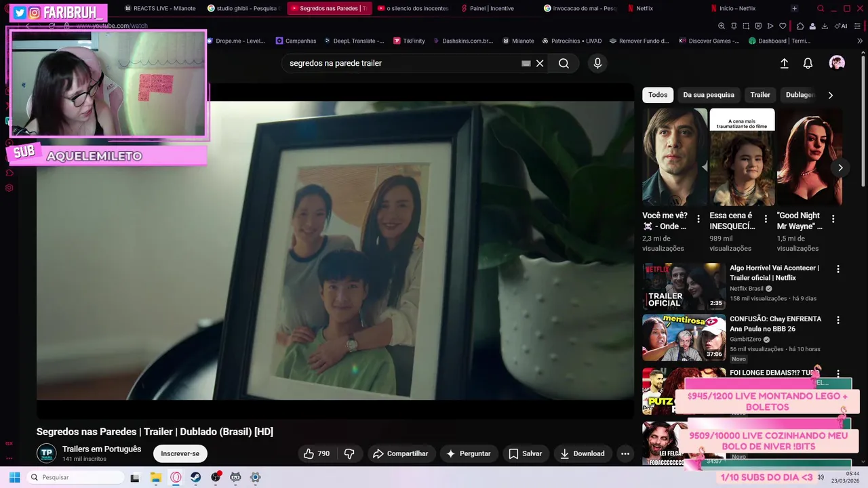Screen dimensions: 868x488
Task: Open the 'mentirosa' GambitZero video thumbnail
Action: pos(684,338)
